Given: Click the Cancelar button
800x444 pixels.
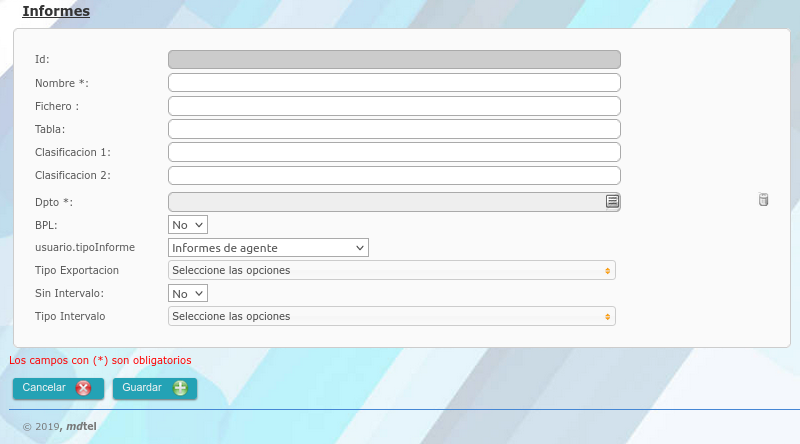Looking at the screenshot, I should [x=58, y=388].
